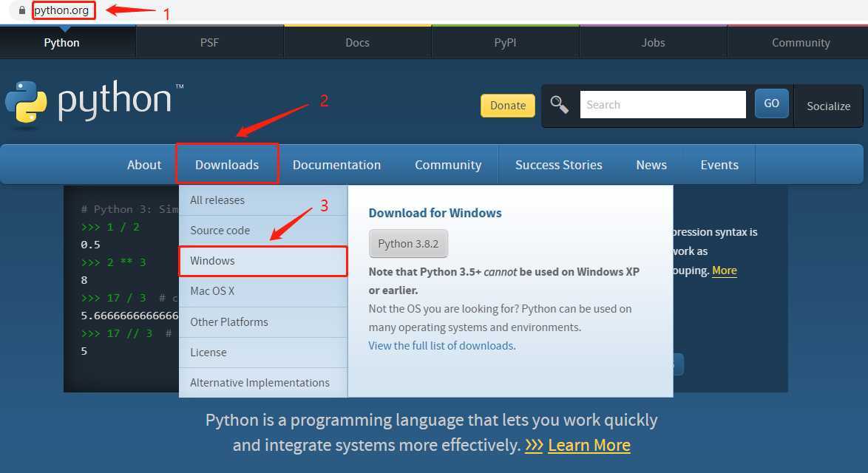Click python.org URL in address bar
The height and width of the screenshot is (473, 868).
click(x=63, y=11)
